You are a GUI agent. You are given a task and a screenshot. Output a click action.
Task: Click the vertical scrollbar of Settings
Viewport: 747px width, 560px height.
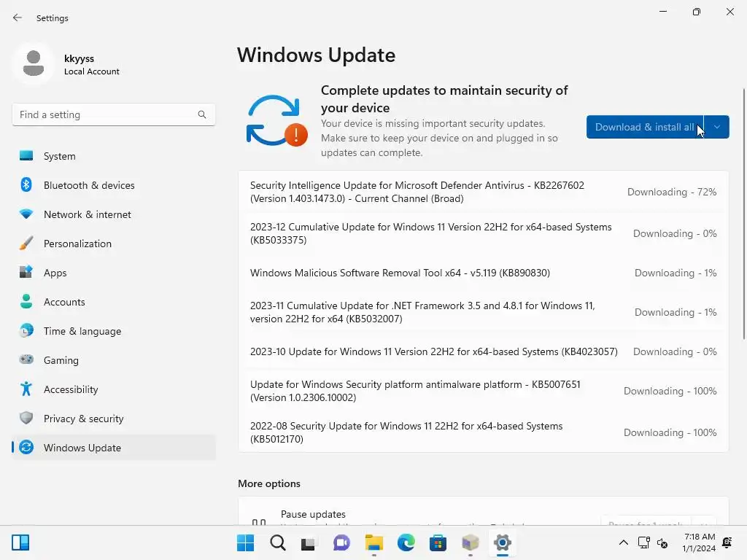743,214
